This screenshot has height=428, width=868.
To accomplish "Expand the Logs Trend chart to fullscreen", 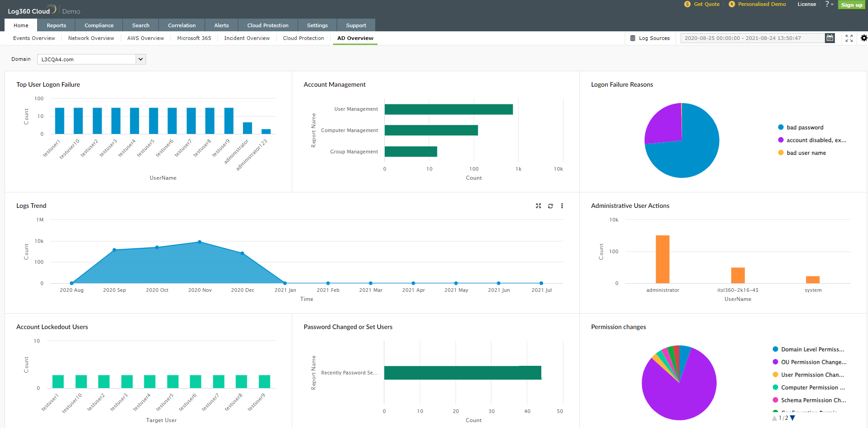I will click(538, 206).
